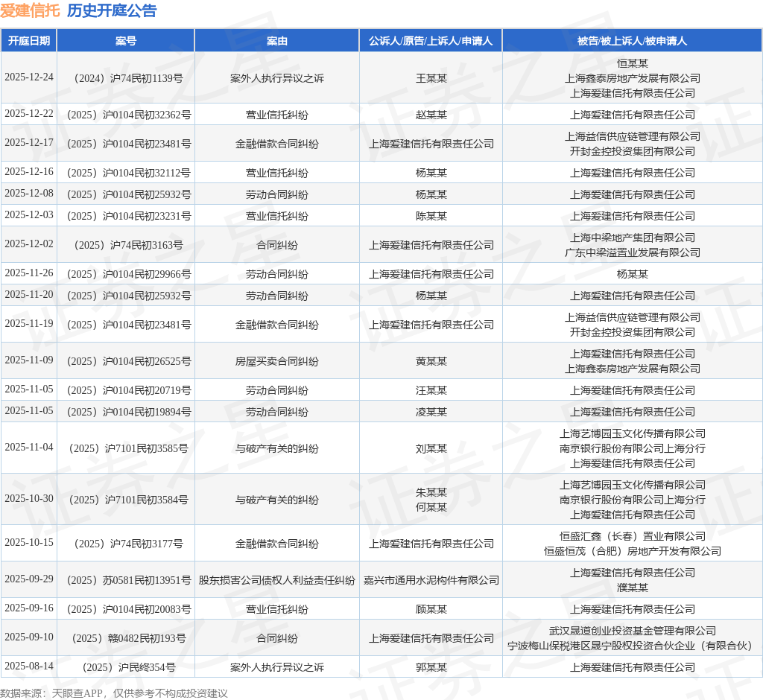Click the date cell 2025-11-20
Image resolution: width=763 pixels, height=700 pixels.
(29, 295)
